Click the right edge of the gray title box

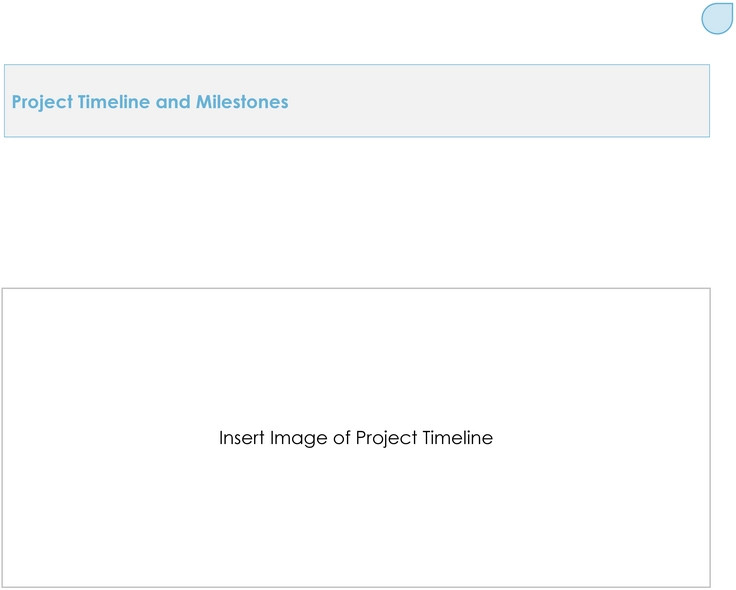click(x=710, y=101)
